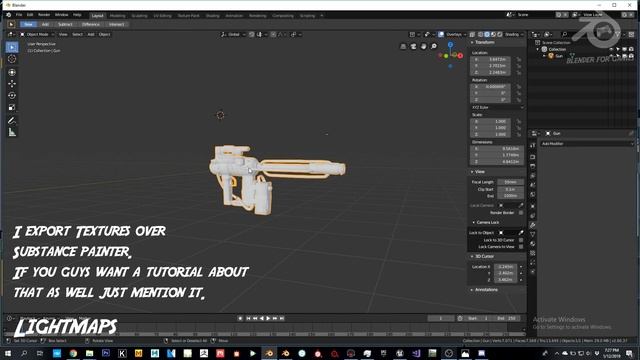The width and height of the screenshot is (640, 360).
Task: Click the Focal Length value field
Action: [511, 182]
